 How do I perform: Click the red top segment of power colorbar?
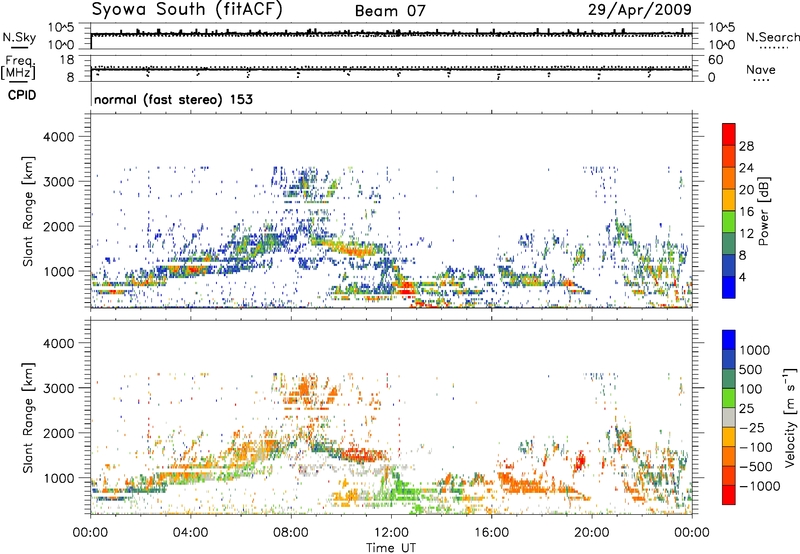click(x=729, y=134)
